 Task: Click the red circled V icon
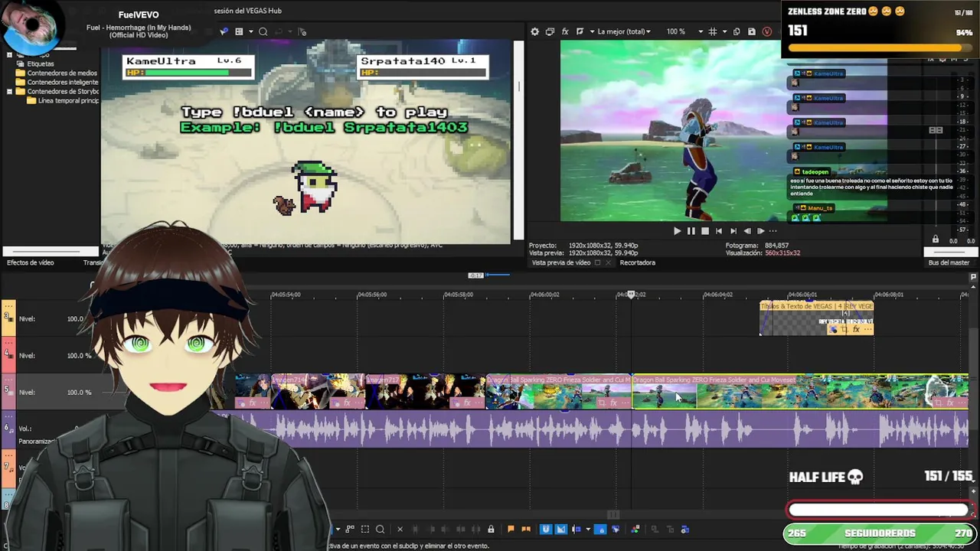point(768,31)
